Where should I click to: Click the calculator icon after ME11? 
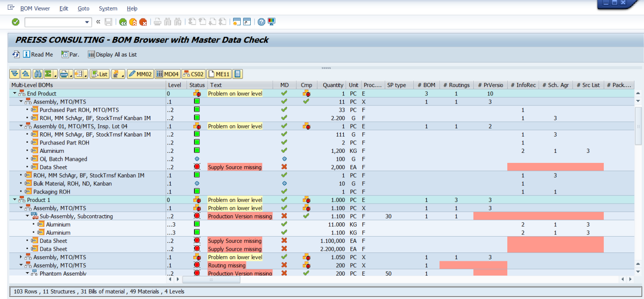click(x=238, y=74)
